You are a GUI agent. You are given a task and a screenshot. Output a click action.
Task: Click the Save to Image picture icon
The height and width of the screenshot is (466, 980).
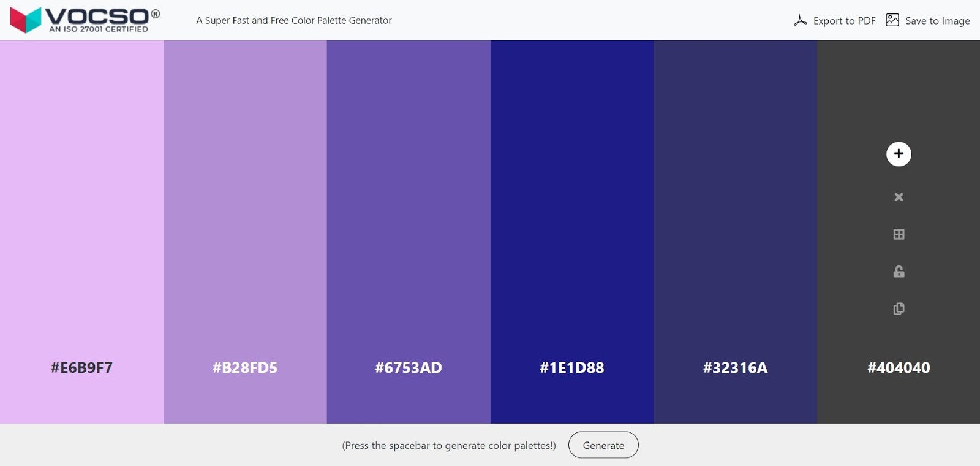[892, 20]
